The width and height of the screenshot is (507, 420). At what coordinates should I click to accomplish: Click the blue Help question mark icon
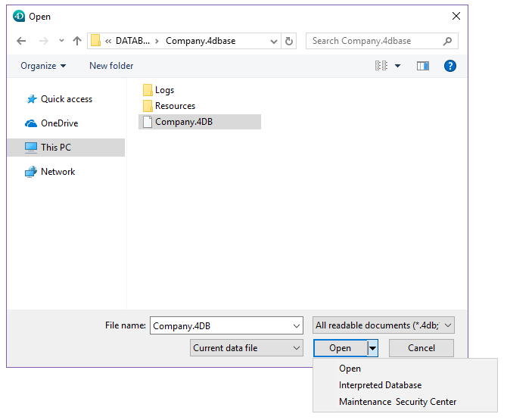click(450, 66)
